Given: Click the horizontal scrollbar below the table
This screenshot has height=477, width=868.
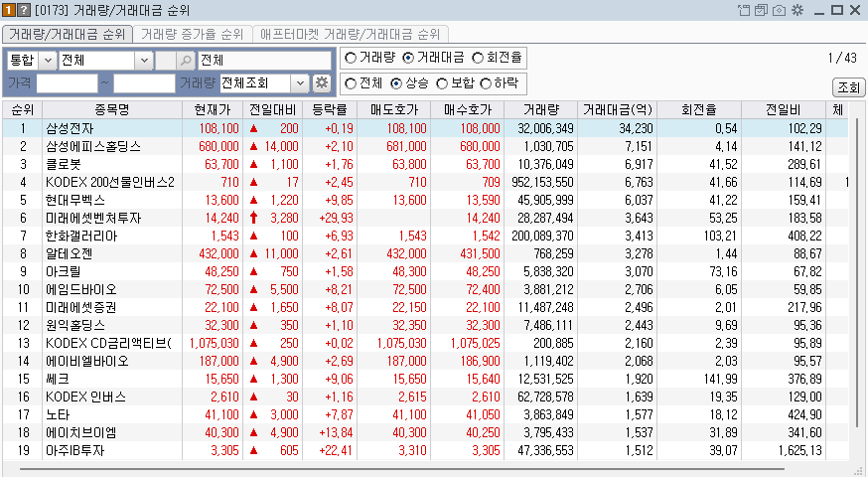Looking at the screenshot, I should click(x=401, y=469).
